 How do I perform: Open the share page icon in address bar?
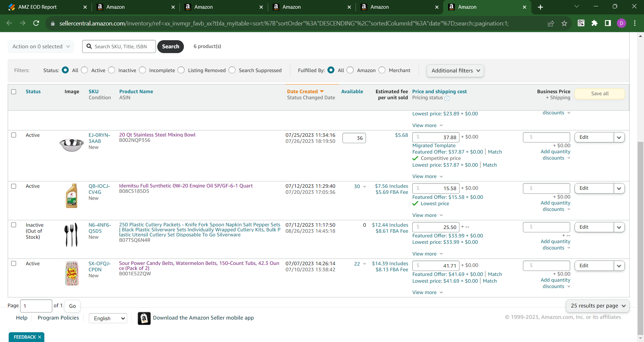[x=551, y=23]
